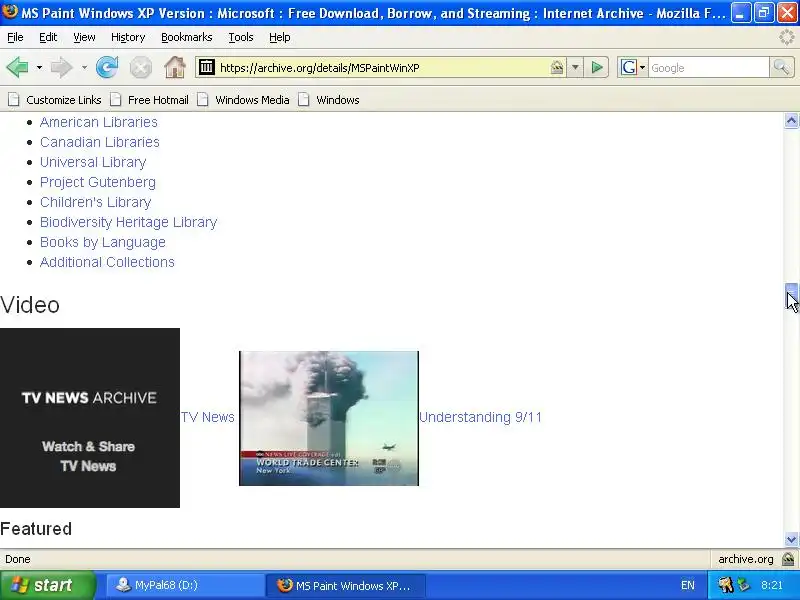Open the Books by Language link

pyautogui.click(x=103, y=242)
